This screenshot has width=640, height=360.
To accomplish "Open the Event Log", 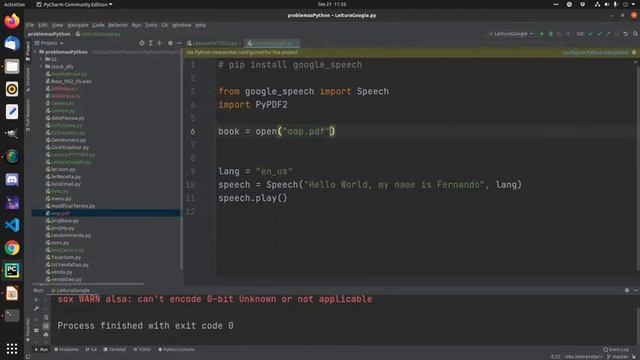I will (x=616, y=349).
